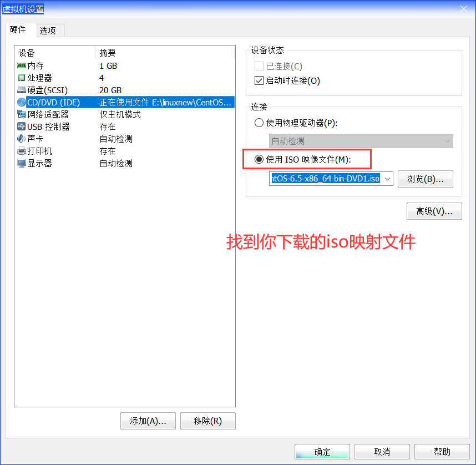
Task: Open the 自动检测 physical drive dropdown
Action: [361, 141]
